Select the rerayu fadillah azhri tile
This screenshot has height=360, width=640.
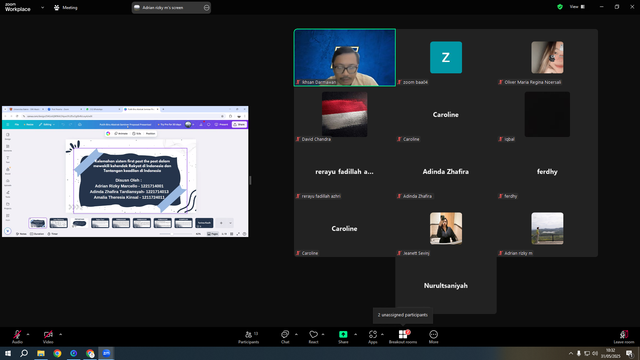tap(344, 172)
